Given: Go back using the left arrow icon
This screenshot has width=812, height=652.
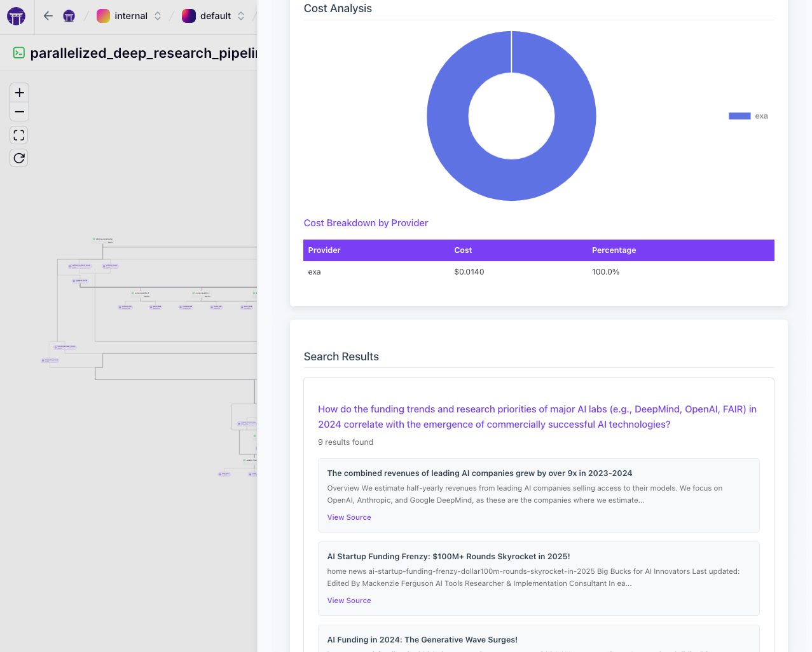Looking at the screenshot, I should 48,16.
